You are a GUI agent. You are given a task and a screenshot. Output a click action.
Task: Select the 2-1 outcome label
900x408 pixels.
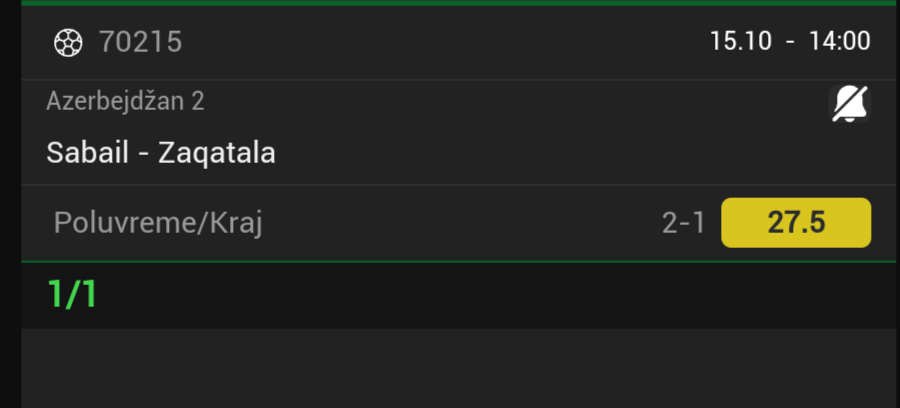tap(684, 223)
